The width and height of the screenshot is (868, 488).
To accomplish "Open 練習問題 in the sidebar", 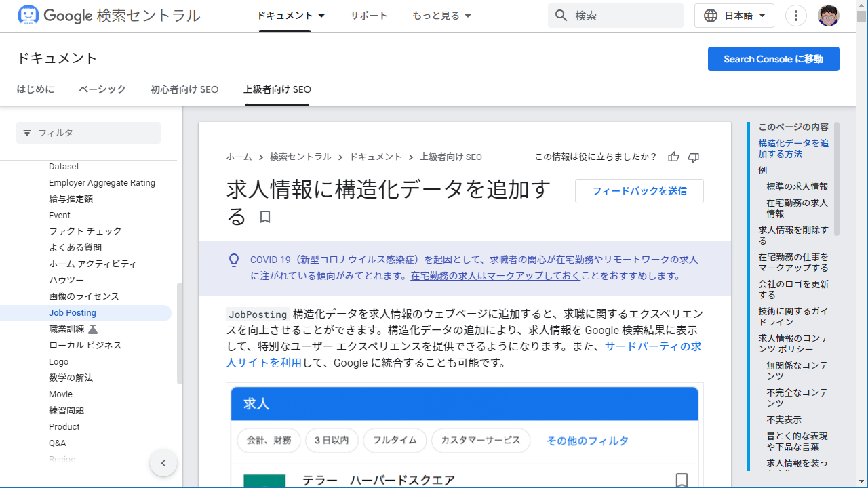I will pos(66,411).
